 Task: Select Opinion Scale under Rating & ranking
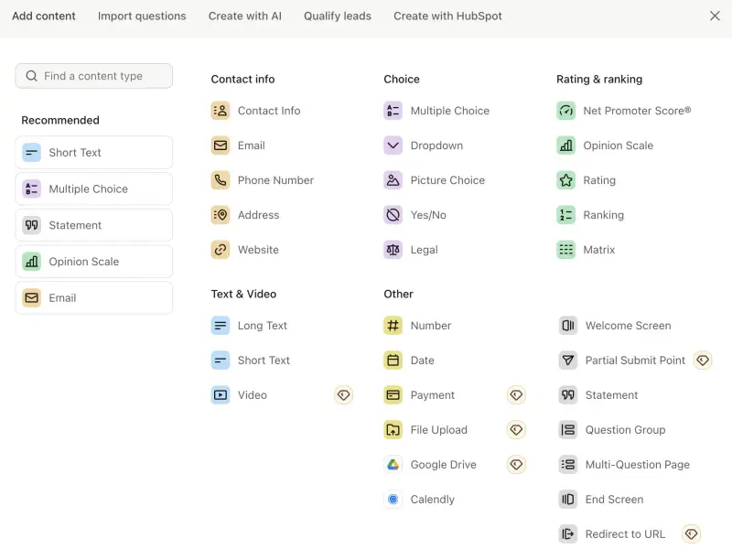coord(605,145)
